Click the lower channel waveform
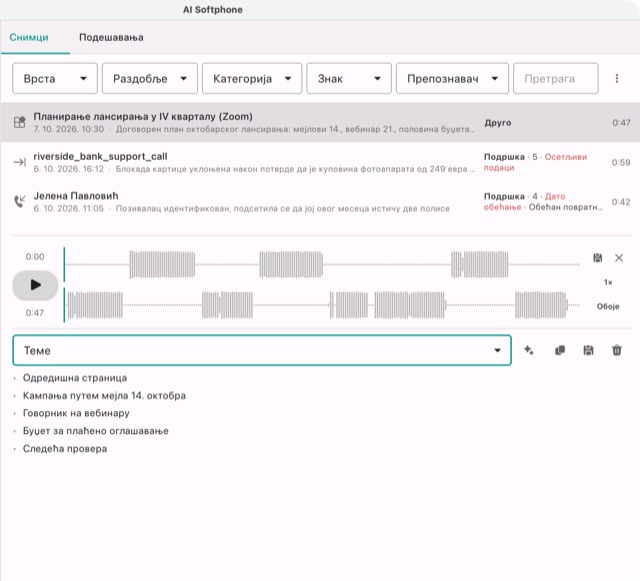Viewport: 640px width, 581px height. point(322,305)
